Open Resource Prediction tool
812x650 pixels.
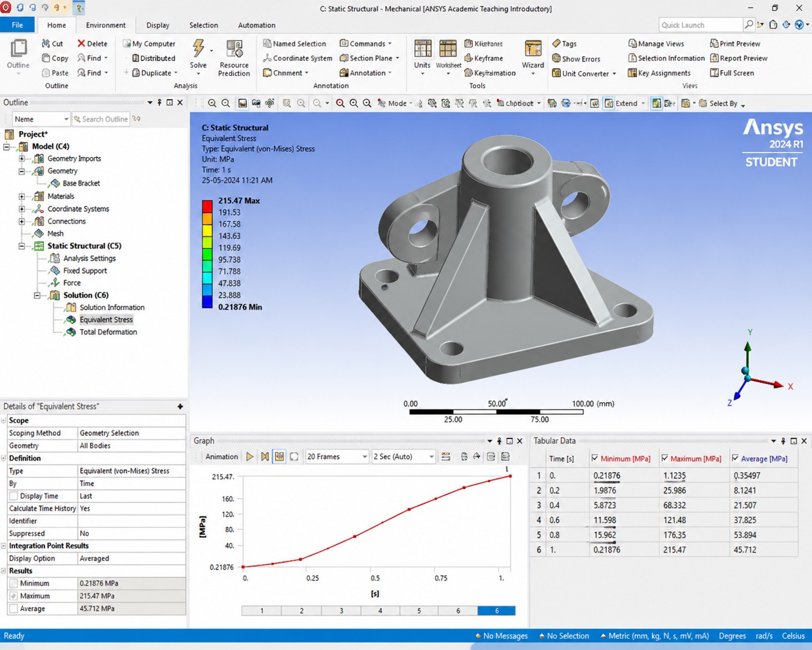coord(234,58)
